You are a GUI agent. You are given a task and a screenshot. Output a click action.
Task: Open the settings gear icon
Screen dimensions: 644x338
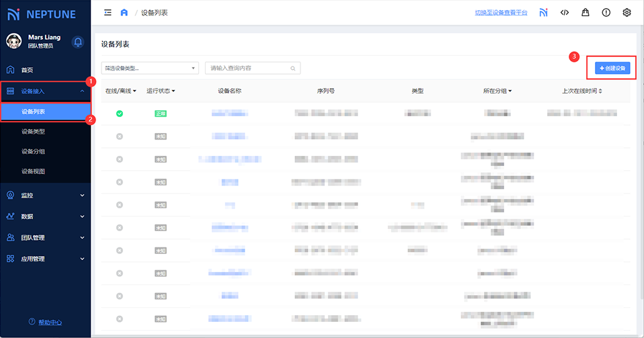click(x=627, y=12)
